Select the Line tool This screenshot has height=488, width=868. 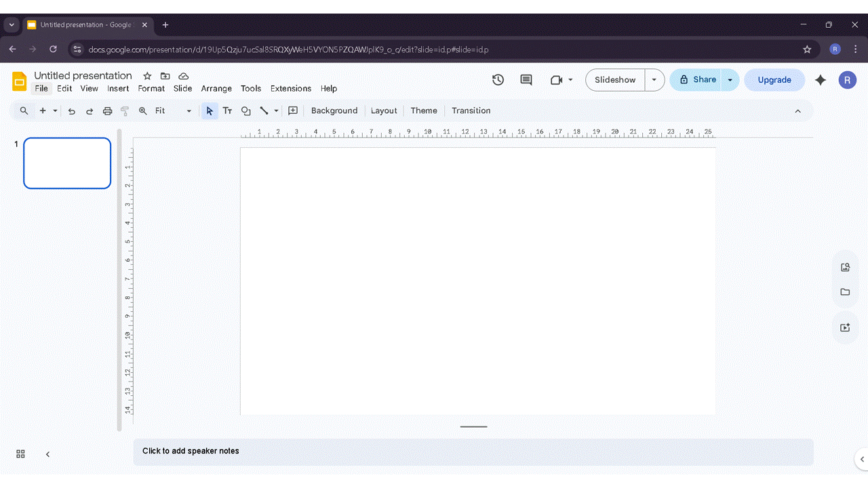pos(264,110)
